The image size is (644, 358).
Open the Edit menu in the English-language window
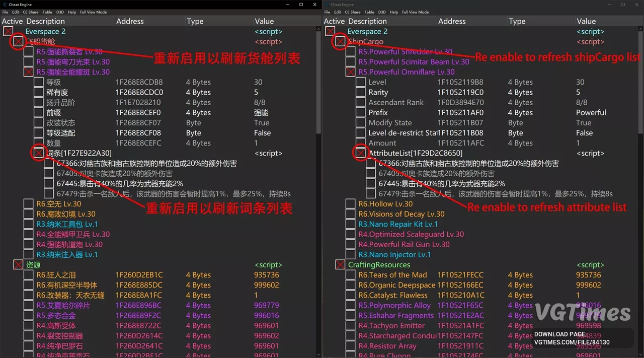[338, 12]
